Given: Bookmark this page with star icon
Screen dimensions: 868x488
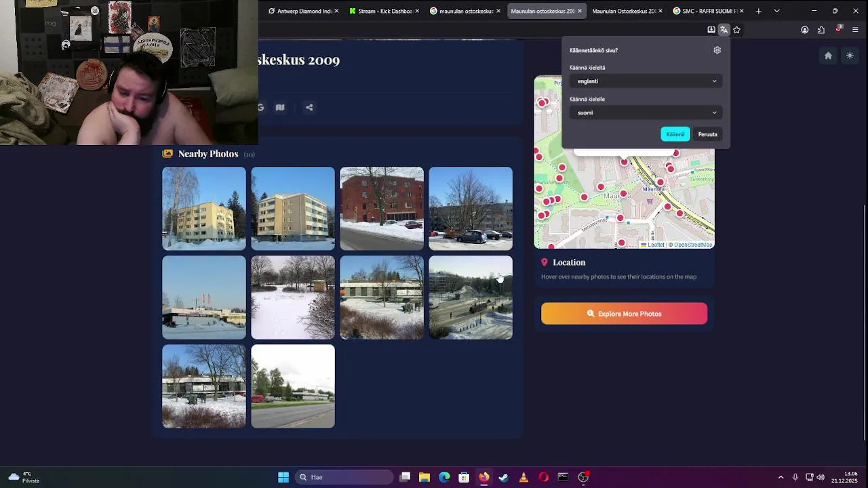Looking at the screenshot, I should 736,30.
